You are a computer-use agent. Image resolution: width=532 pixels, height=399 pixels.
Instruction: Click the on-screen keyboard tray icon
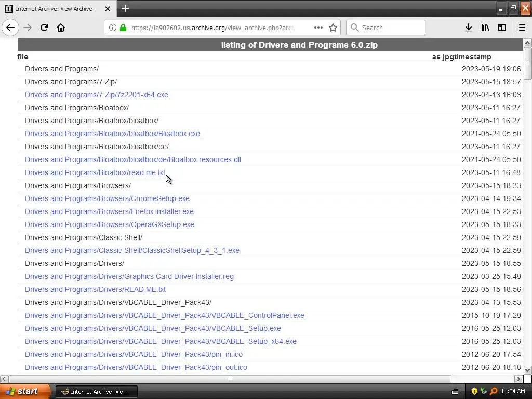pos(455,392)
